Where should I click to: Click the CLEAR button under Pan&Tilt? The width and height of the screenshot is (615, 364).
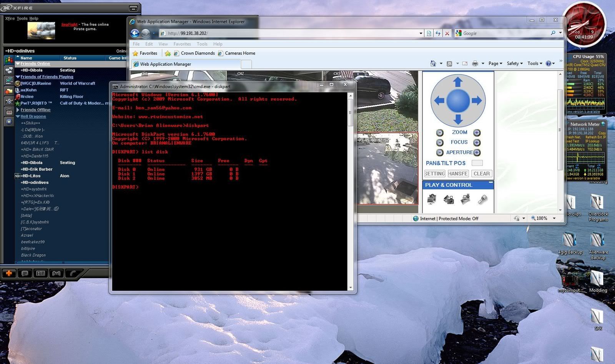click(482, 174)
